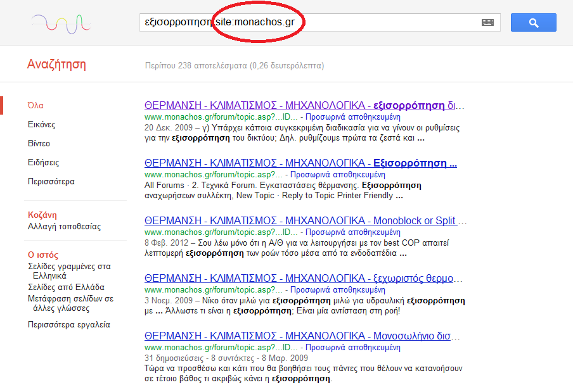Click the blue magnifier search button
Image resolution: width=573 pixels, height=392 pixels.
click(533, 23)
